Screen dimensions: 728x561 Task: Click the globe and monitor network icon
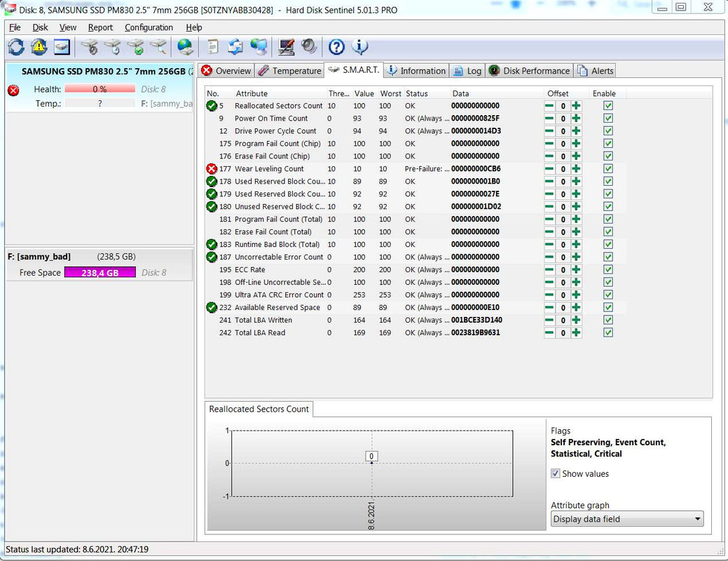[x=259, y=46]
